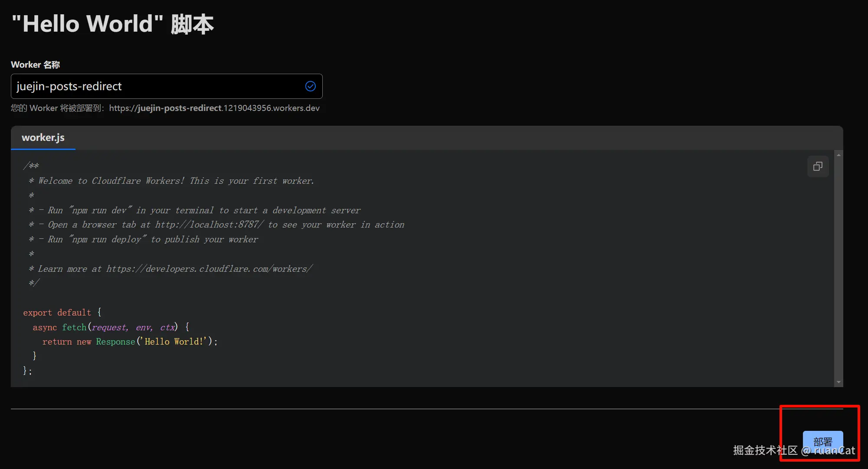Image resolution: width=868 pixels, height=469 pixels.
Task: Click the developers.cloudflare.com/workers URL in comment
Action: [x=209, y=269]
